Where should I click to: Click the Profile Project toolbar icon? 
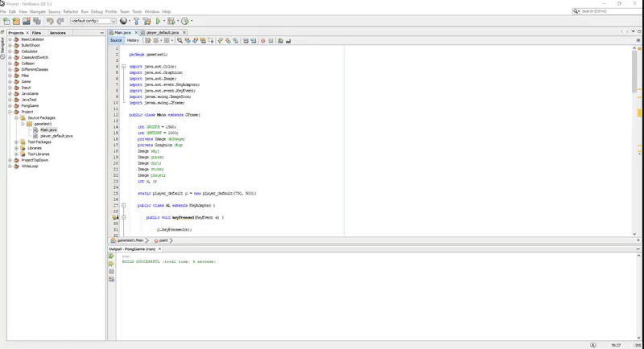pos(185,21)
